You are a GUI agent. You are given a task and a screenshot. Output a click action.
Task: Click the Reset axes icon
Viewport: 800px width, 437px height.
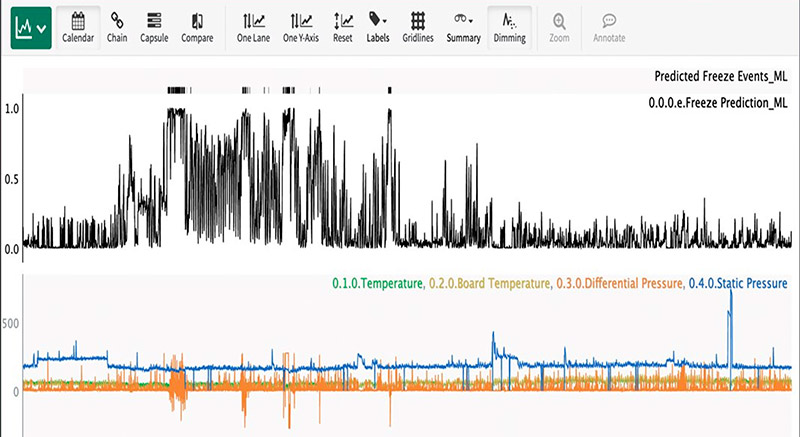[343, 27]
